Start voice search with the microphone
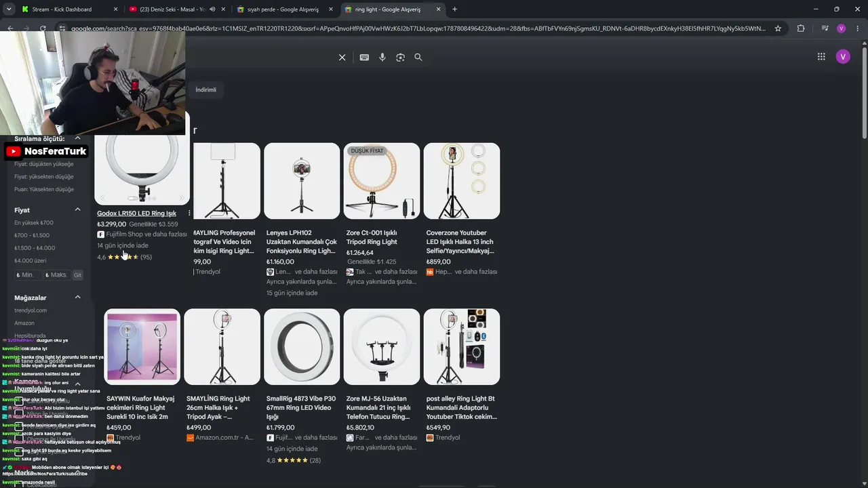The width and height of the screenshot is (868, 488). (x=382, y=58)
